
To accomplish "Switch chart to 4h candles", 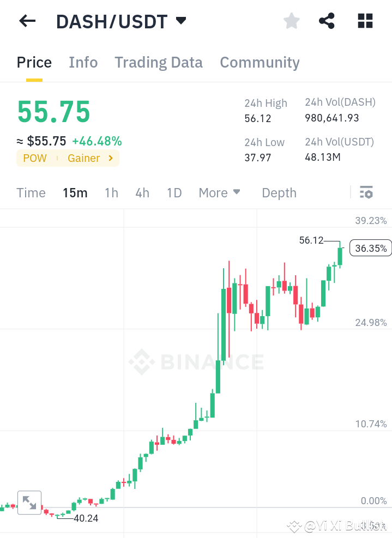I will tap(142, 192).
